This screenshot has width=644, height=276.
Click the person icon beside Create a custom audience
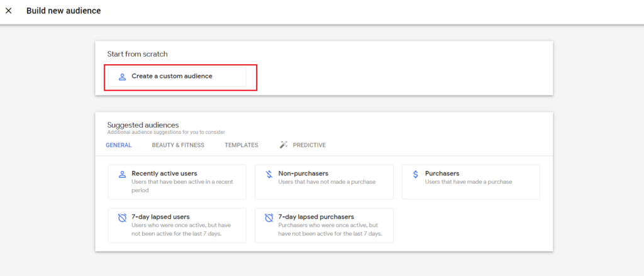123,76
